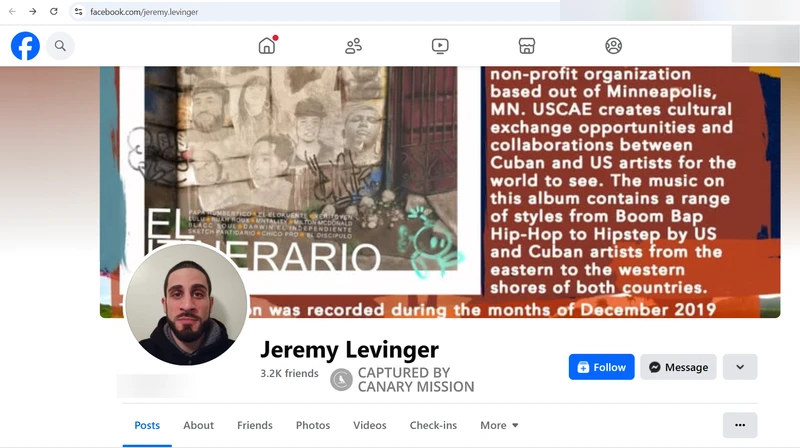Select the Posts tab
Screen dimensions: 800x448
147,425
